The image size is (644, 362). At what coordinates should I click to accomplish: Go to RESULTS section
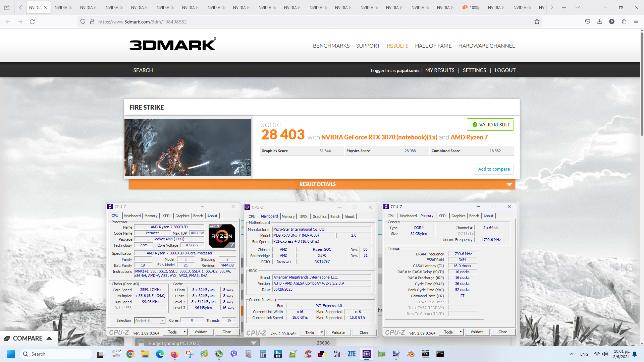click(397, 46)
